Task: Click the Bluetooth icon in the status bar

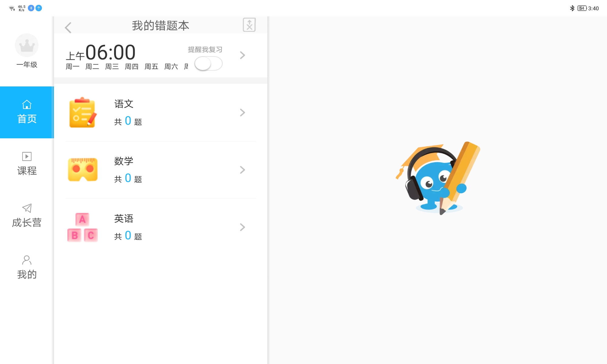Action: coord(572,8)
